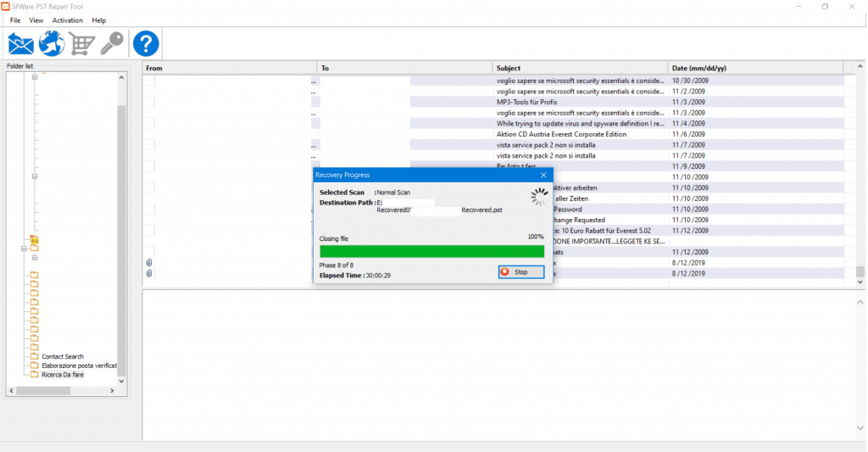Collapse the tree node left of red-x folder
Screen dimensions: 868x452
pyautogui.click(x=24, y=248)
